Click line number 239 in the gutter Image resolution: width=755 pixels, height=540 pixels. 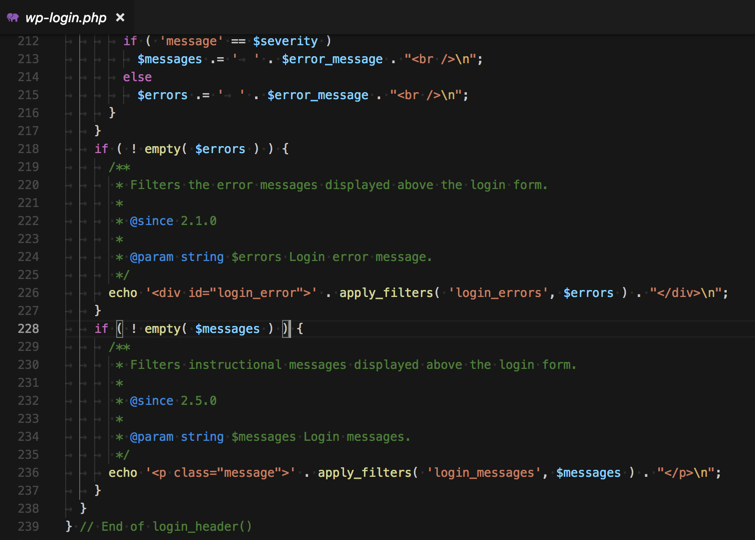pos(27,526)
